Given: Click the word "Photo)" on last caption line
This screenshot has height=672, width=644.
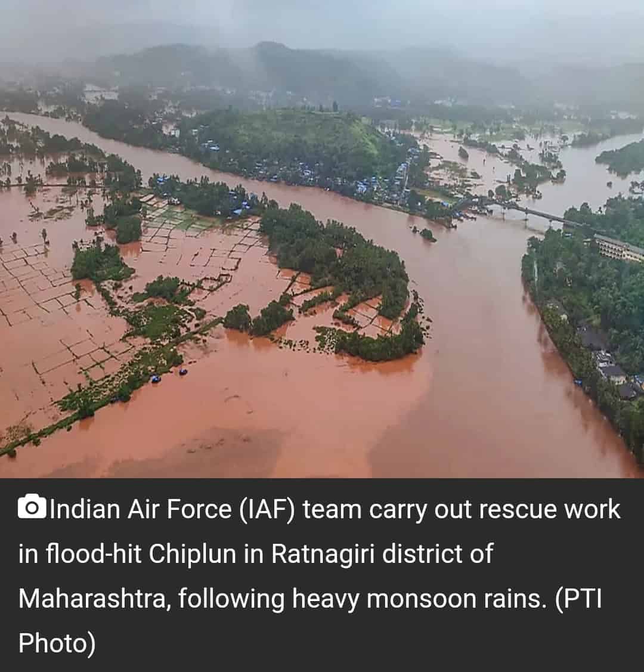Looking at the screenshot, I should [57, 644].
